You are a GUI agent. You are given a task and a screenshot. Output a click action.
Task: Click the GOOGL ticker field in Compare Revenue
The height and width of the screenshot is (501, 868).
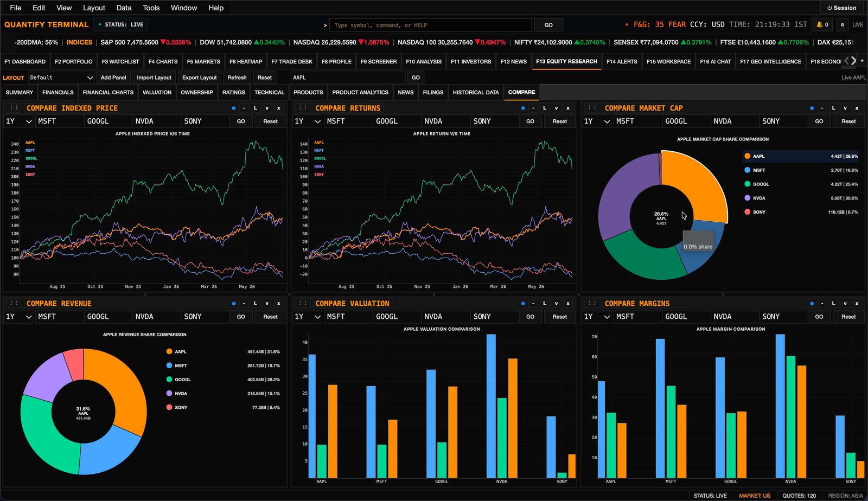coord(108,316)
